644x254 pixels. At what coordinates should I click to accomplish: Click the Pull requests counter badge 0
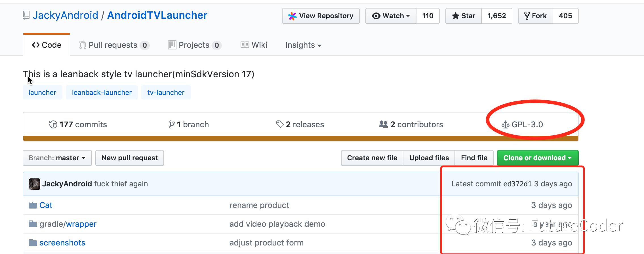coord(145,45)
